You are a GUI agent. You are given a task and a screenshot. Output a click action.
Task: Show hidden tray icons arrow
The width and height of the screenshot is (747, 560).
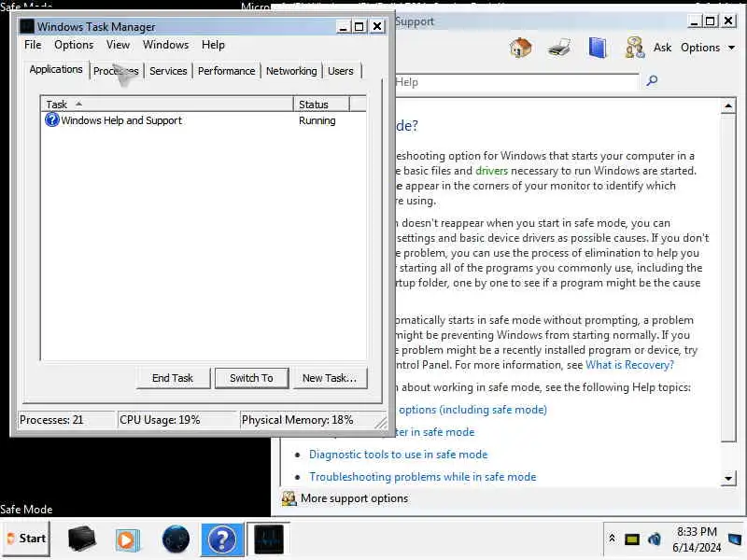point(612,539)
